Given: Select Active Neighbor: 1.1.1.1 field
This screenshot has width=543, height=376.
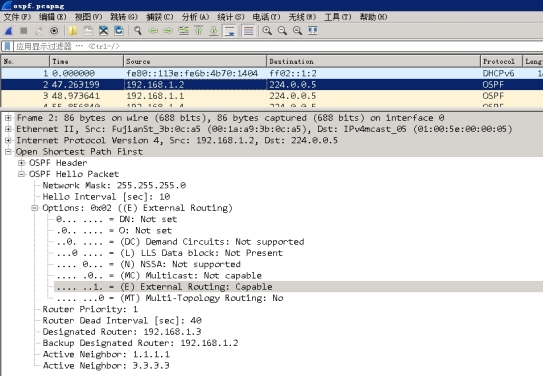Looking at the screenshot, I should [x=106, y=354].
